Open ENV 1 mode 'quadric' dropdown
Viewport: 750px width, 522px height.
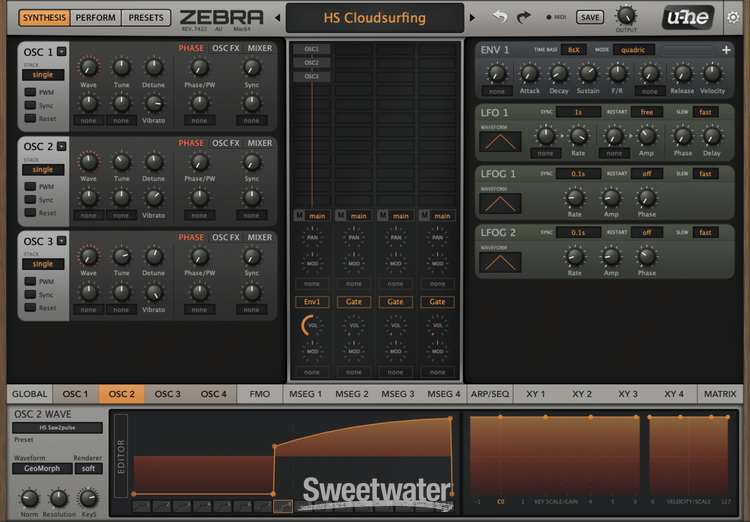635,50
